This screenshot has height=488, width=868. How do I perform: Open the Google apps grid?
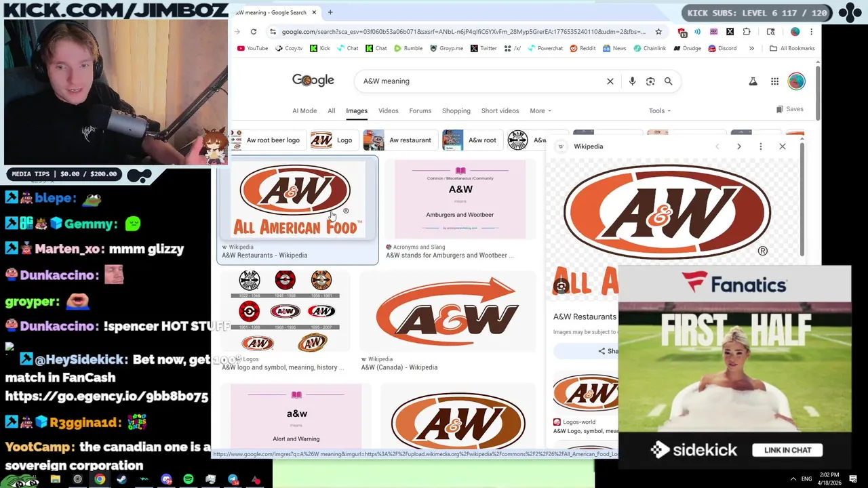[x=774, y=81]
